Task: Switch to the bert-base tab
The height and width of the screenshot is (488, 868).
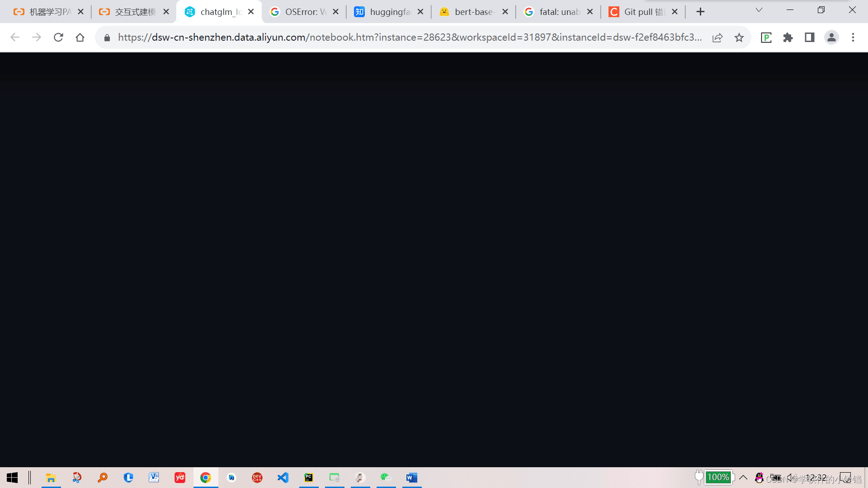Action: click(472, 11)
